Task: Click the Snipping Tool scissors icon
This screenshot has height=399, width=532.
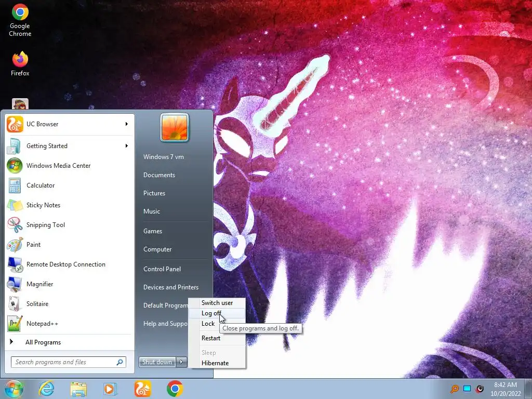Action: (x=15, y=224)
